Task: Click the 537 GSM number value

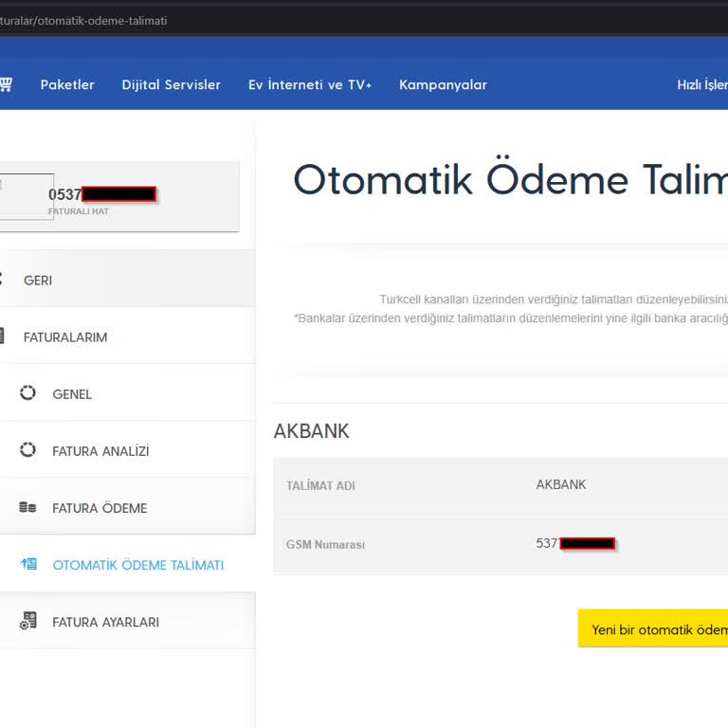Action: (x=575, y=543)
